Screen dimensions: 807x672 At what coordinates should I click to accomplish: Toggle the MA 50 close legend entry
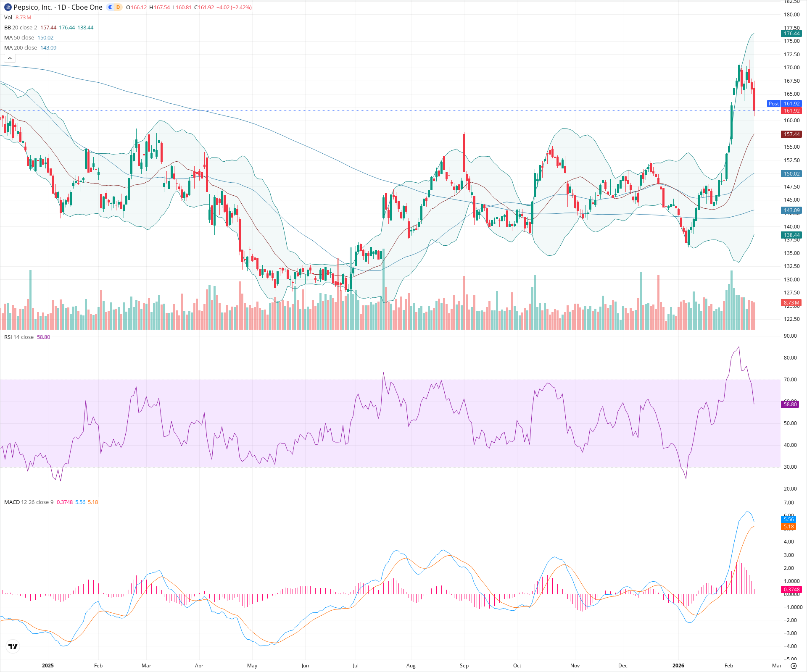(x=19, y=37)
